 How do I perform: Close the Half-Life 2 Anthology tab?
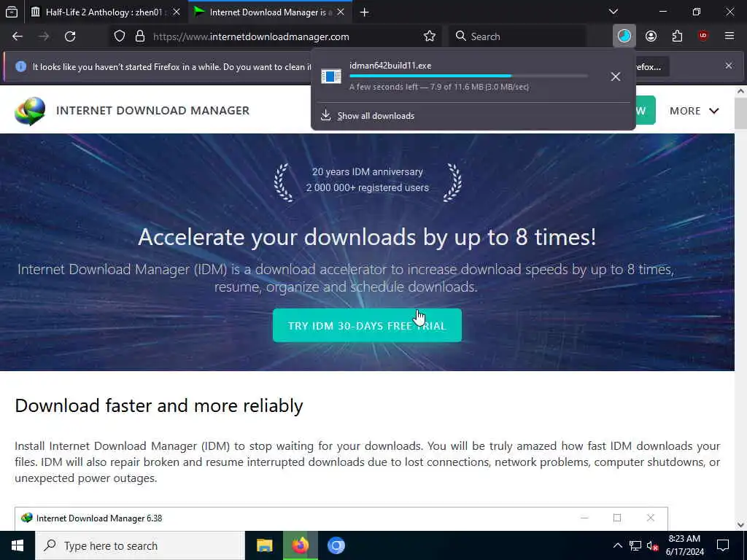pyautogui.click(x=177, y=12)
